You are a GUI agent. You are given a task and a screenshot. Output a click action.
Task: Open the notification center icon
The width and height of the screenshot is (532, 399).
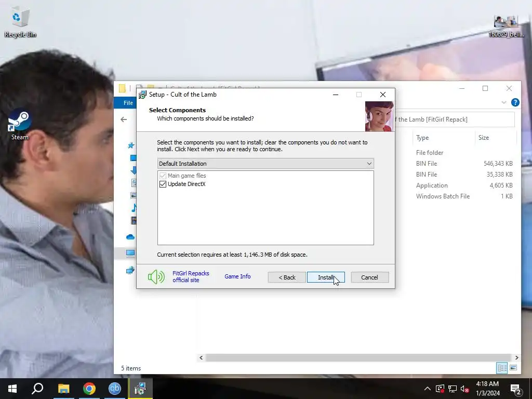[x=516, y=389]
